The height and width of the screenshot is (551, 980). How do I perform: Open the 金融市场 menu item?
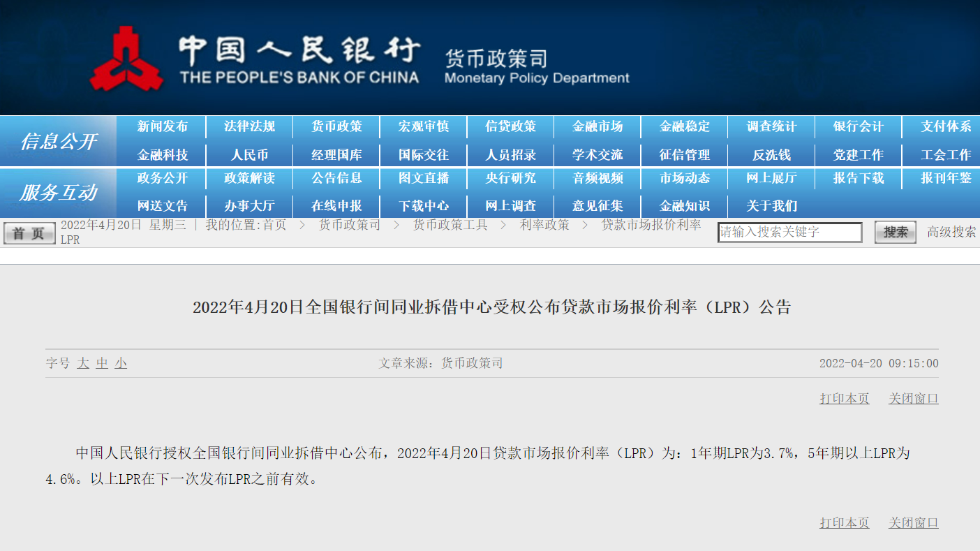[597, 126]
